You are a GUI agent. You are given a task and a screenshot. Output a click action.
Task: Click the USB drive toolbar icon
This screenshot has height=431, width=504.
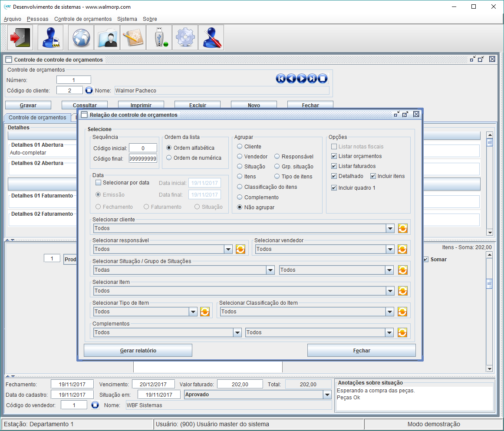pyautogui.click(x=159, y=38)
